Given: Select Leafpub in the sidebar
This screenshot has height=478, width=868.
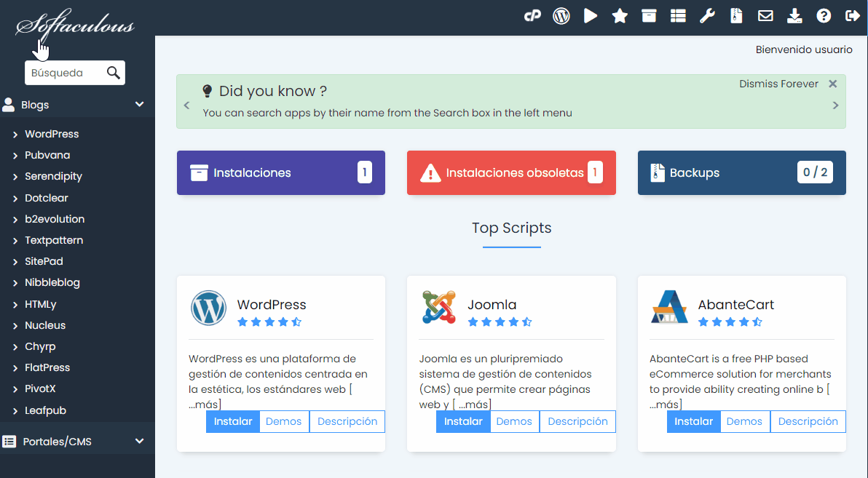Looking at the screenshot, I should 45,410.
